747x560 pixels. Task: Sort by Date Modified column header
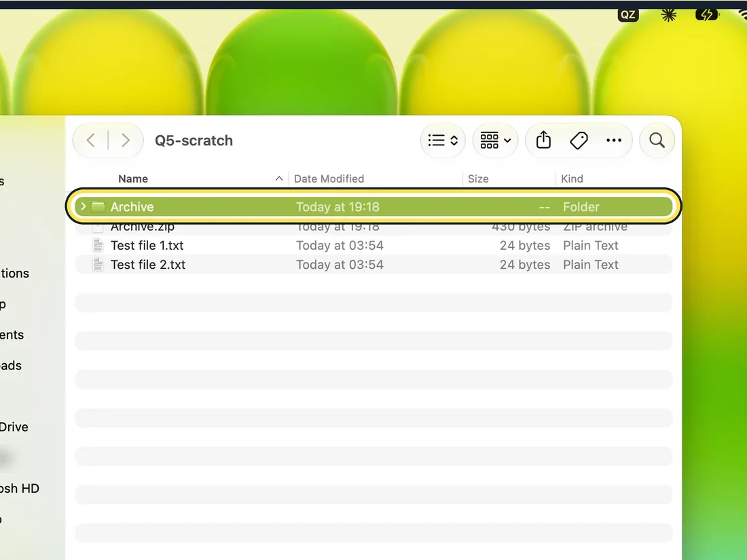click(329, 179)
